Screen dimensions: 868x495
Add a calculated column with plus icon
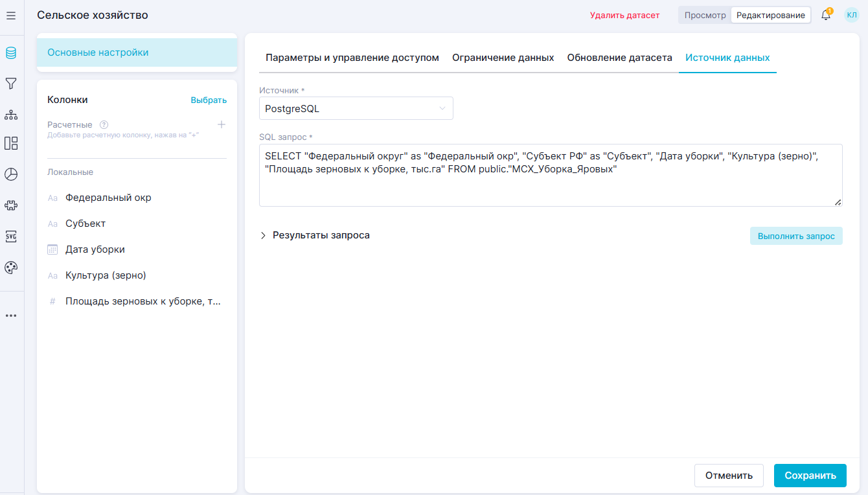(x=221, y=124)
